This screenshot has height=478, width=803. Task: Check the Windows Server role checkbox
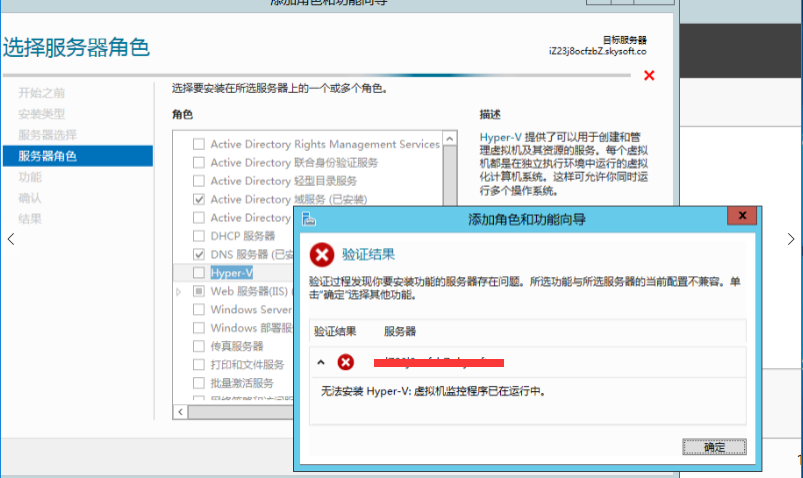pos(199,309)
